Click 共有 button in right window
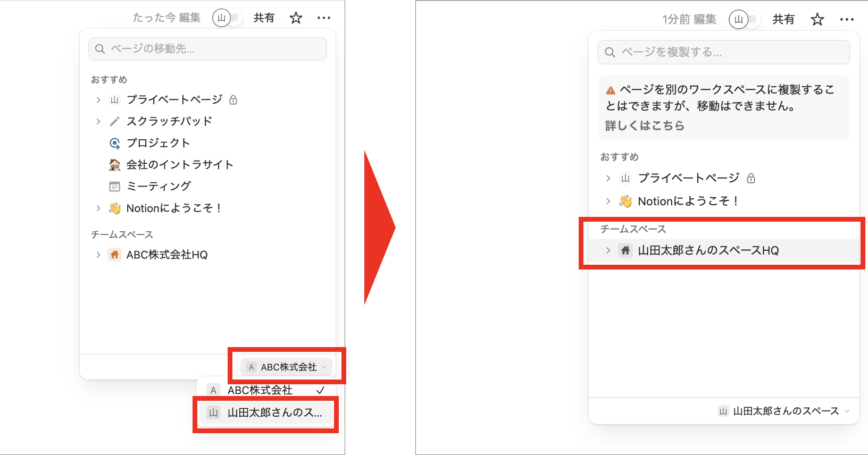This screenshot has height=455, width=868. click(x=783, y=20)
